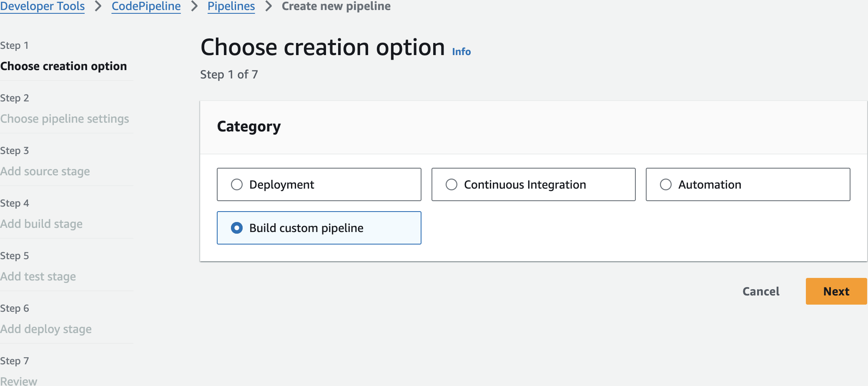This screenshot has width=868, height=386.
Task: Open the Add build stage step
Action: 41,224
